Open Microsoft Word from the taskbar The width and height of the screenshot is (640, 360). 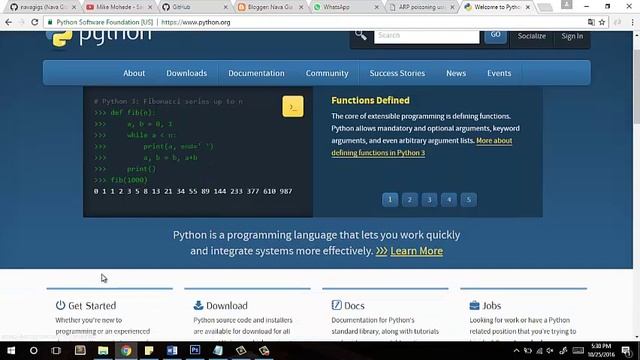(172, 350)
